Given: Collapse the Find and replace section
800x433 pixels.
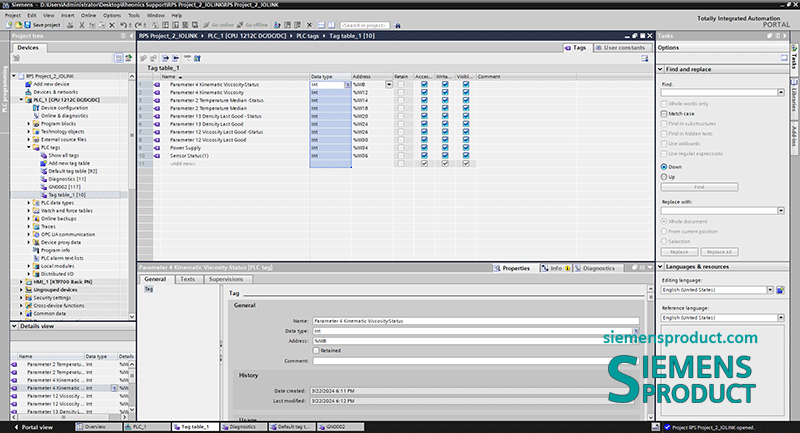Looking at the screenshot, I should (x=660, y=69).
